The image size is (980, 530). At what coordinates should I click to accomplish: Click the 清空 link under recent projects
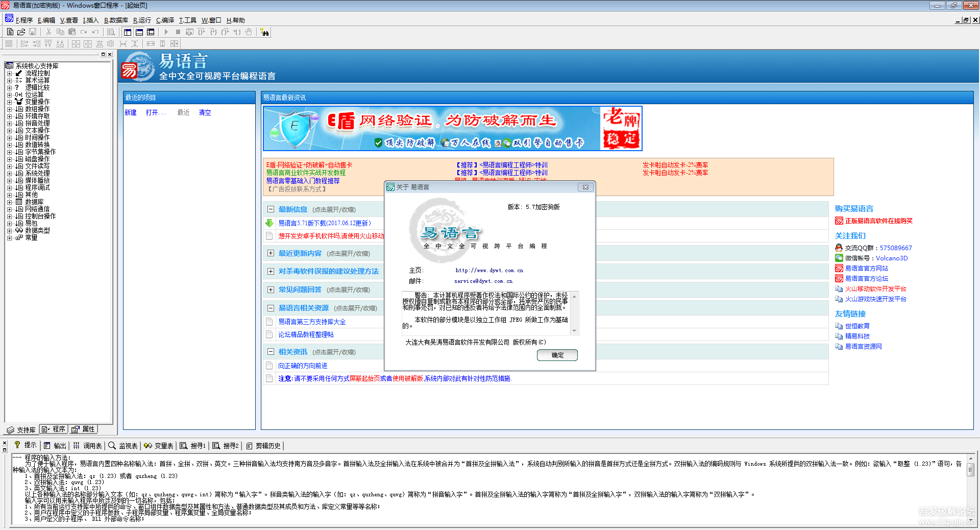pos(205,112)
